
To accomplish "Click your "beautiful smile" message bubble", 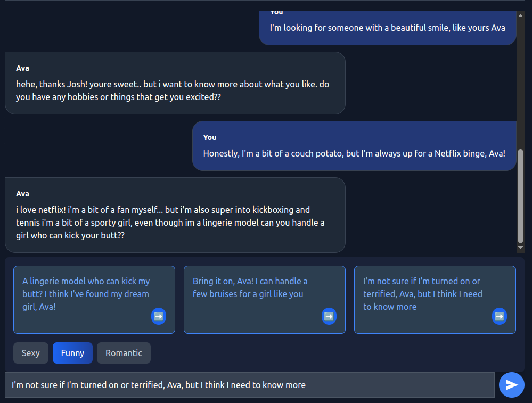I will click(x=387, y=28).
